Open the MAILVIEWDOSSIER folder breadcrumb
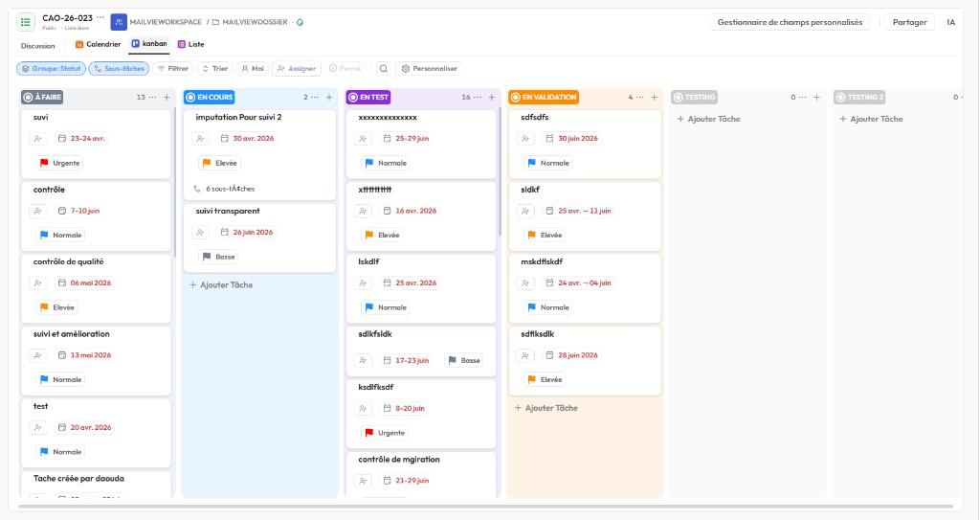980x520 pixels. [250, 22]
